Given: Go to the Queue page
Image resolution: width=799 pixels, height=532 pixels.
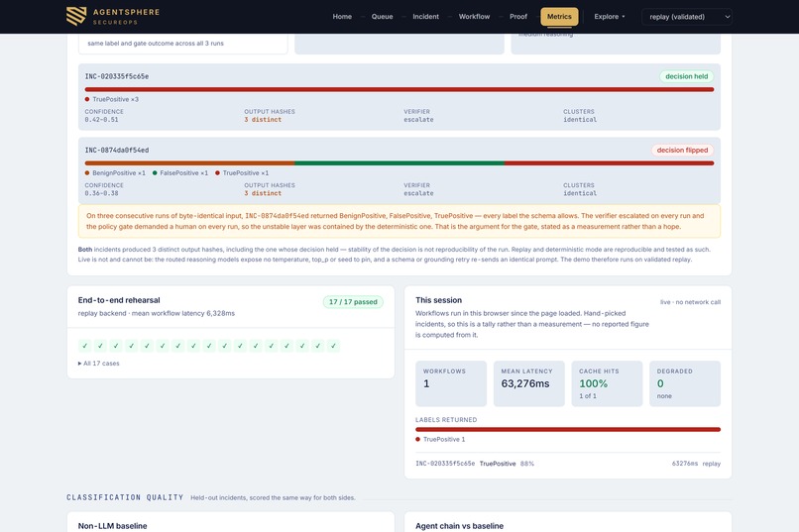Looking at the screenshot, I should (382, 17).
